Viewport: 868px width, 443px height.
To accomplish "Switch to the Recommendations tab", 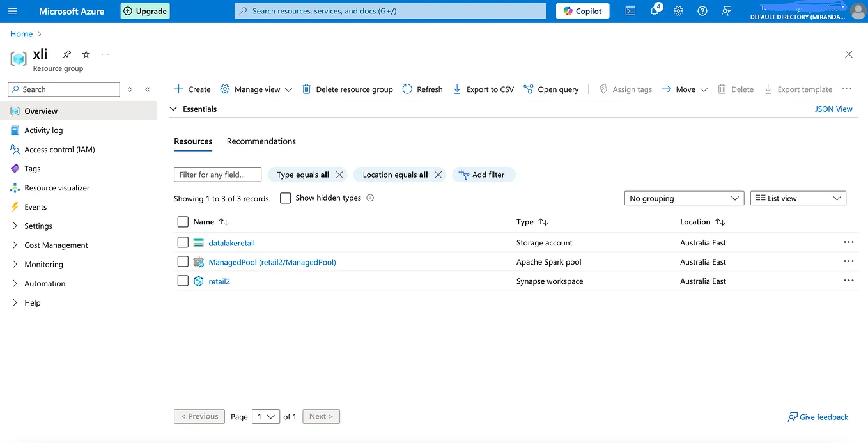I will point(261,141).
